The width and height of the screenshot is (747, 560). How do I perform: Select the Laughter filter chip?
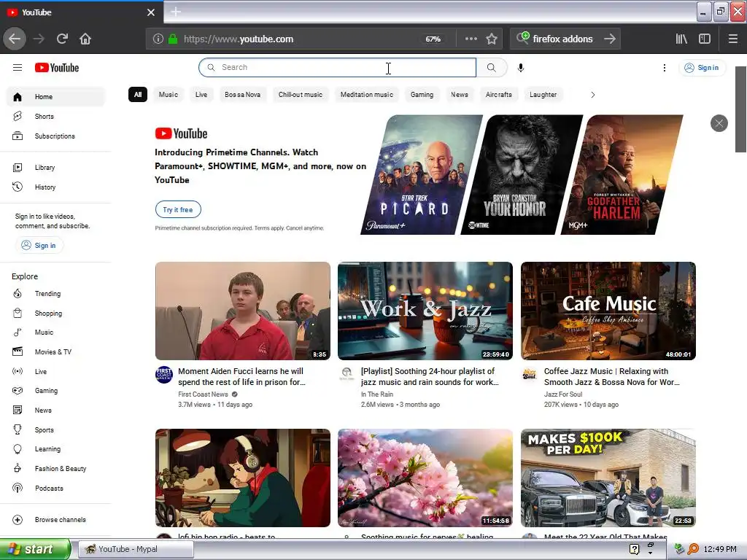[543, 95]
